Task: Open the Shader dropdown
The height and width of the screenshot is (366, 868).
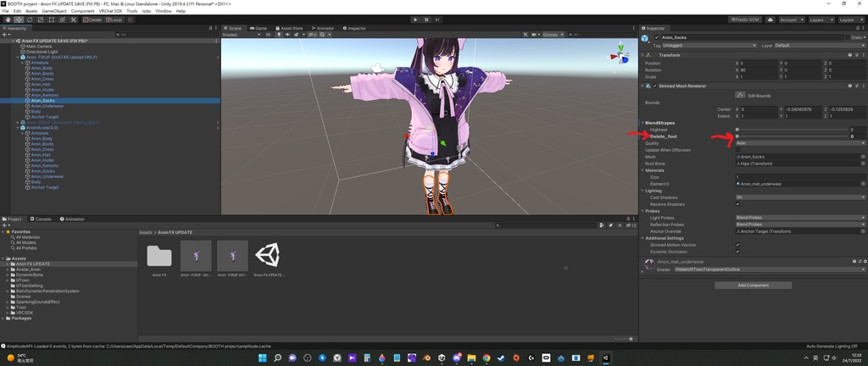Action: [x=770, y=269]
